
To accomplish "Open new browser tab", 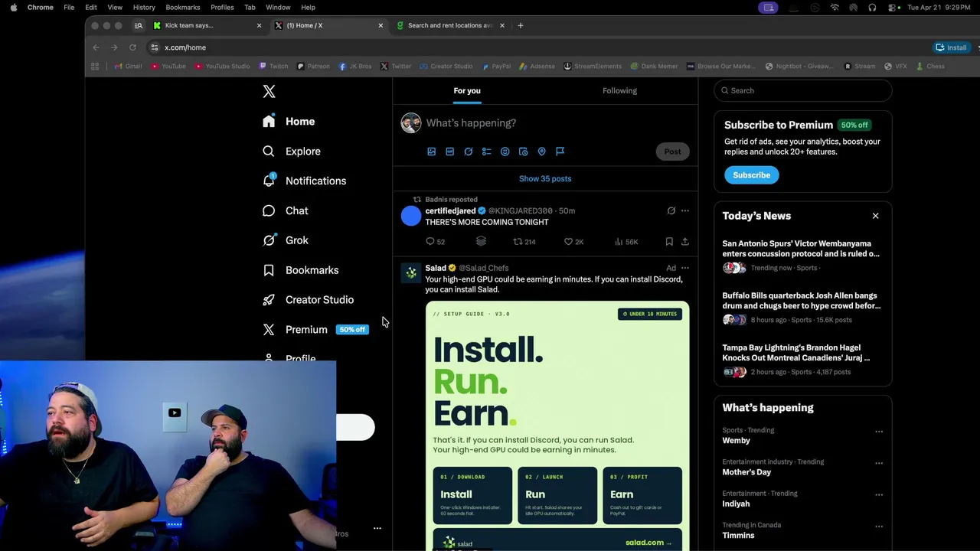I will [x=521, y=25].
